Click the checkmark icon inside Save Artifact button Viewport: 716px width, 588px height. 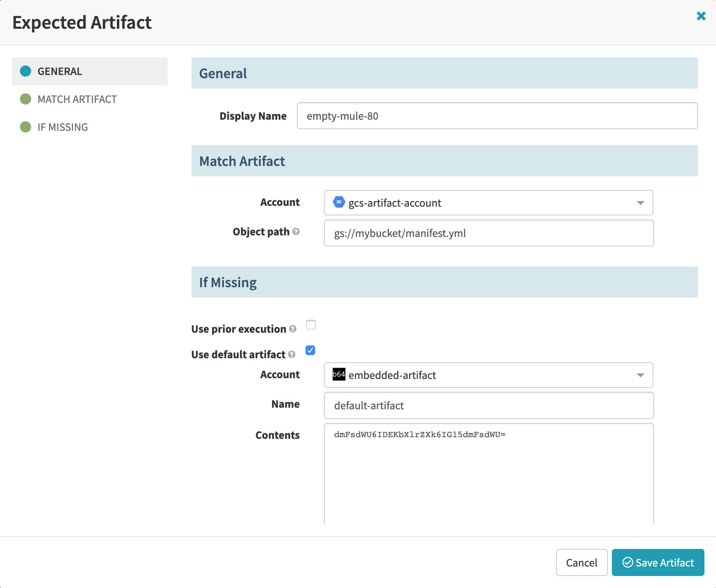tap(627, 562)
